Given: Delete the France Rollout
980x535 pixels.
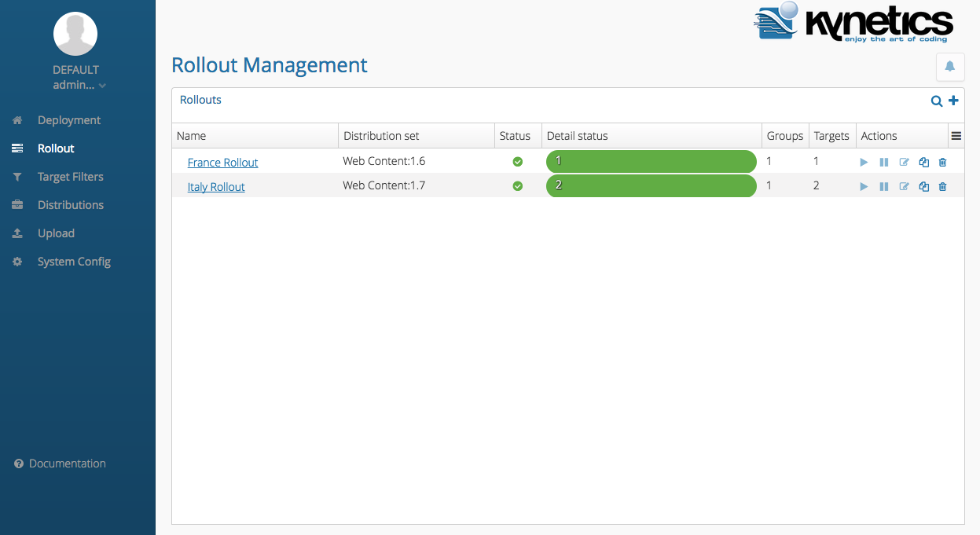Looking at the screenshot, I should 943,163.
